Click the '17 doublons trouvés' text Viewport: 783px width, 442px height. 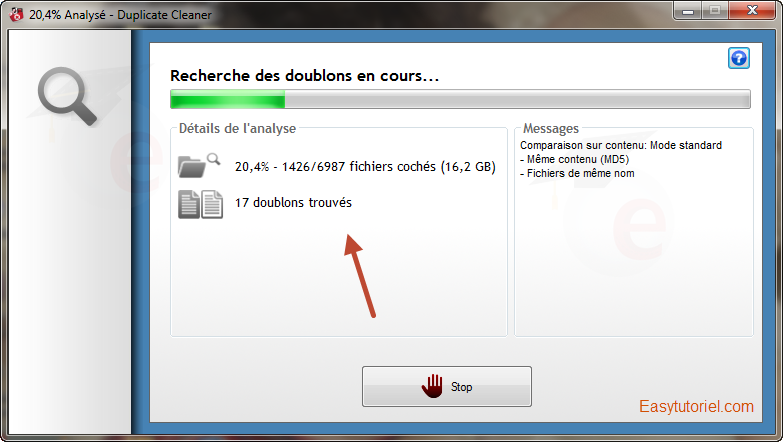tap(293, 202)
